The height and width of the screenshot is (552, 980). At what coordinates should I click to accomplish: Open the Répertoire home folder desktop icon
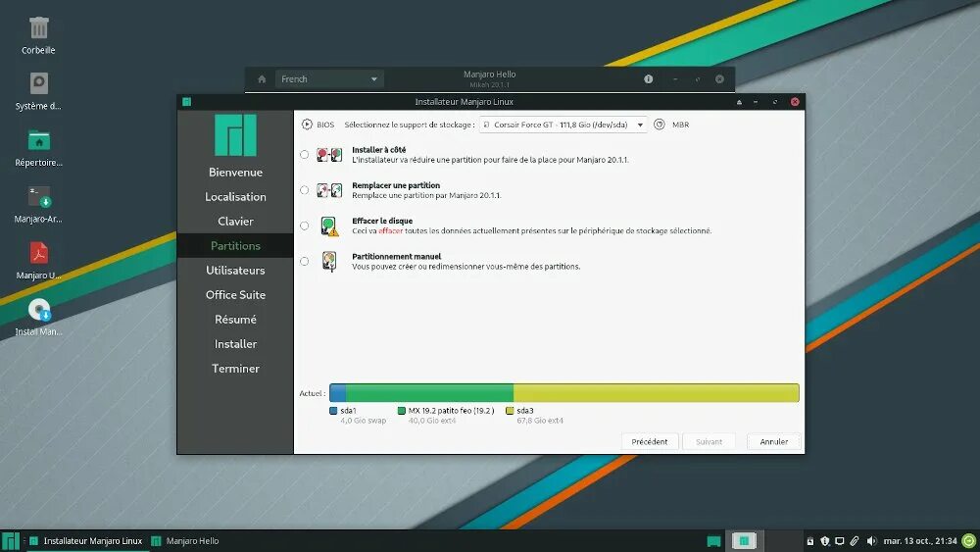39,140
